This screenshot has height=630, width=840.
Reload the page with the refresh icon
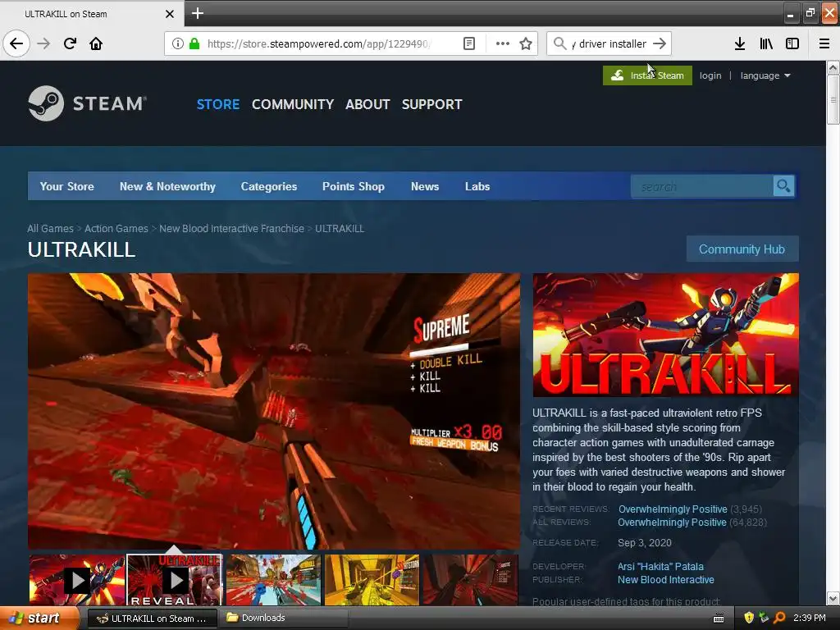click(x=70, y=43)
